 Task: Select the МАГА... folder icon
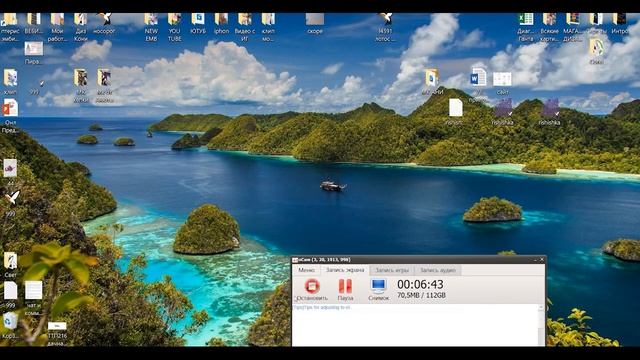573,27
